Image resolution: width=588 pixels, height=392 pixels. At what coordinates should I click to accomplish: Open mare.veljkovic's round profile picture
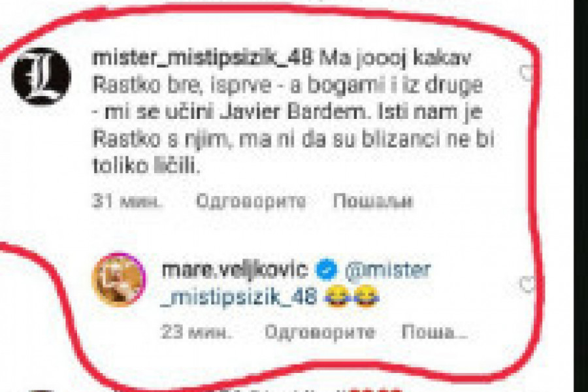tap(120, 280)
